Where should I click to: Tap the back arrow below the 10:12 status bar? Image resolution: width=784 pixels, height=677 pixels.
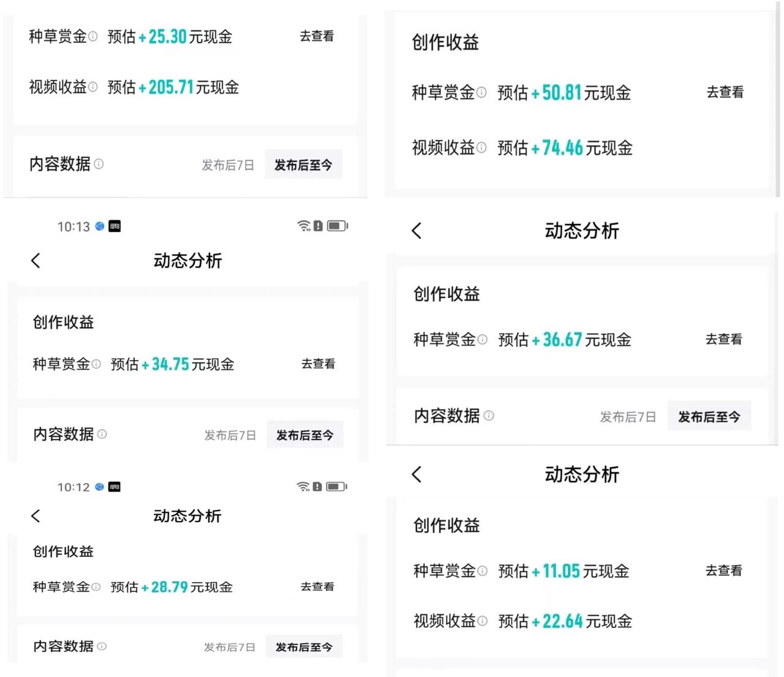point(36,516)
